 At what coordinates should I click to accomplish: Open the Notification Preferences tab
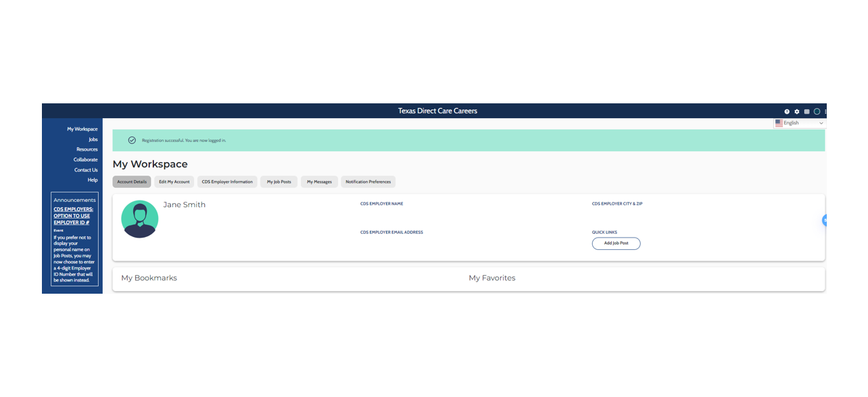point(368,182)
